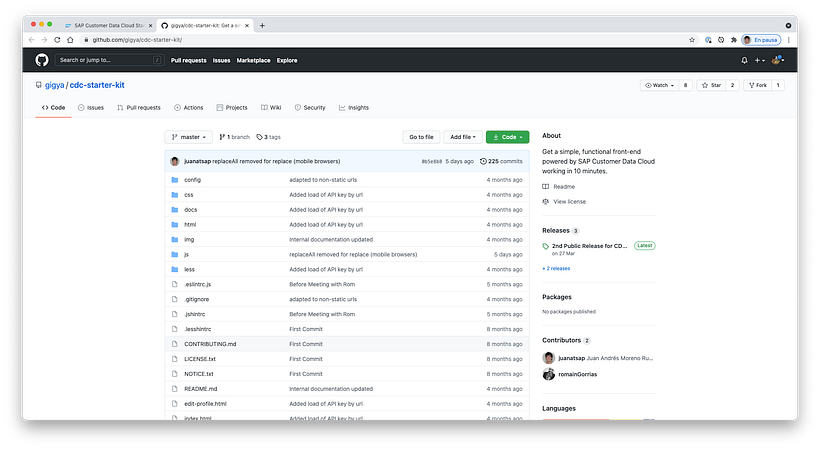Image resolution: width=820 pixels, height=450 pixels.
Task: Select the Insights tab
Action: [x=354, y=107]
